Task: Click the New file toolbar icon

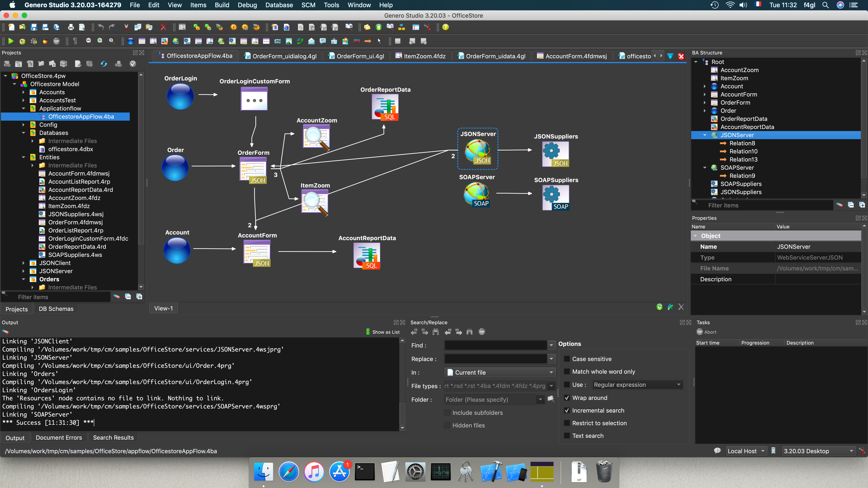Action: pos(11,27)
